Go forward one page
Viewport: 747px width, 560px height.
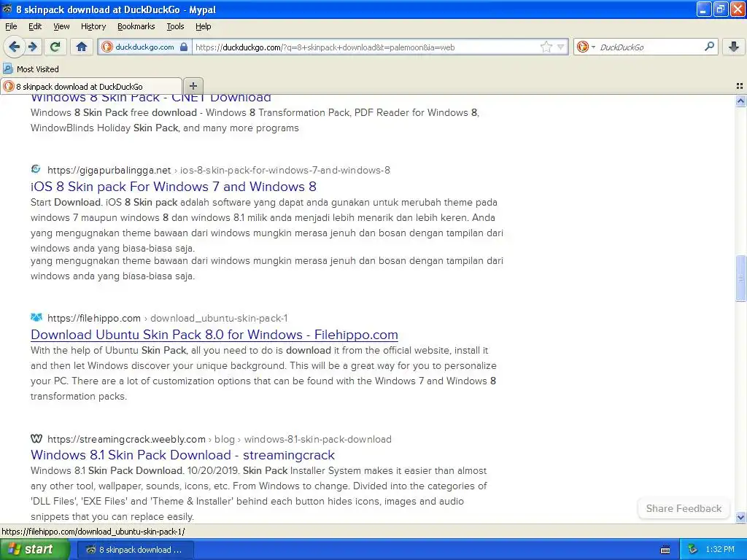click(x=32, y=47)
